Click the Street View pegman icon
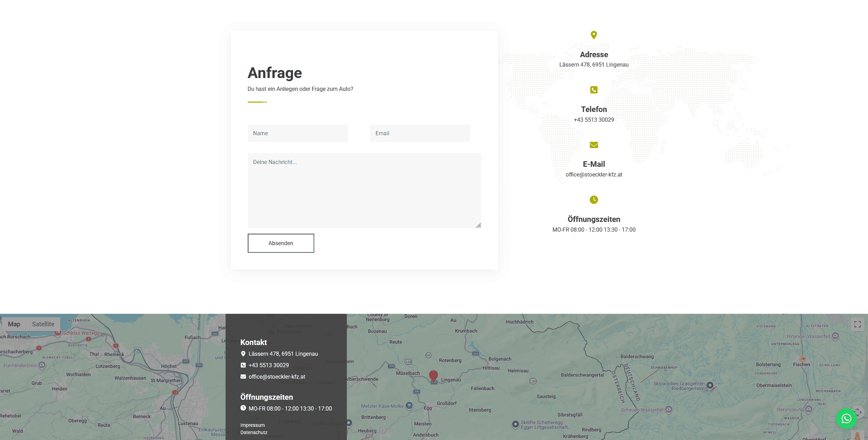868x440 pixels. click(857, 436)
